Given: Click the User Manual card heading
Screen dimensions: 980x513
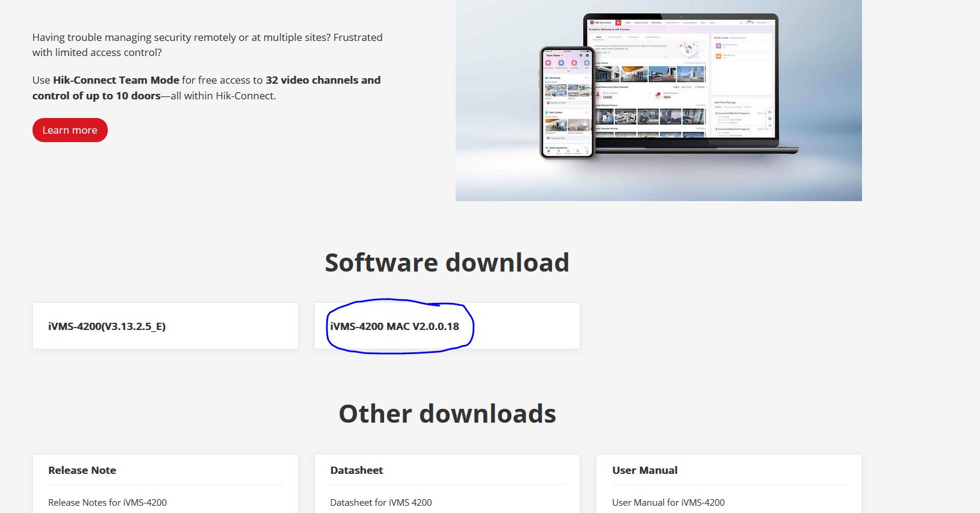Looking at the screenshot, I should click(645, 470).
